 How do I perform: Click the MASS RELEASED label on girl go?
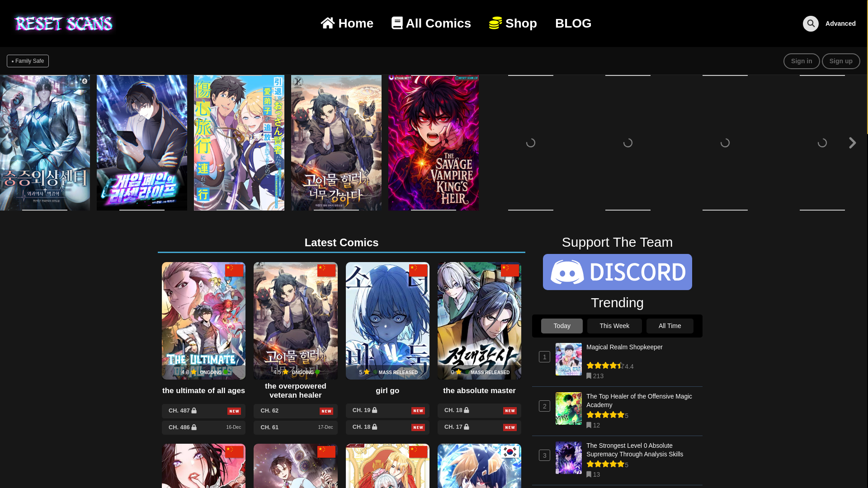pyautogui.click(x=398, y=373)
